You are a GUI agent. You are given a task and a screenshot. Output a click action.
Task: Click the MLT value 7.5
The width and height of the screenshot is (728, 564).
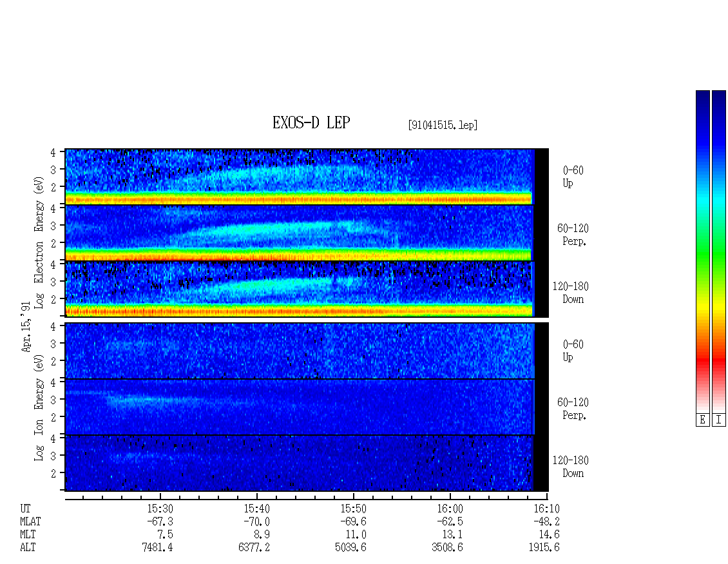[166, 535]
